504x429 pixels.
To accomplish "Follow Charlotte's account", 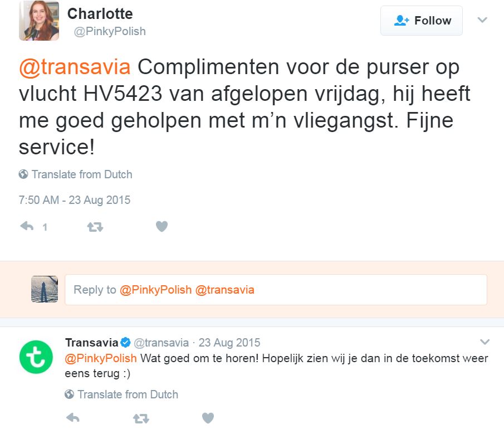I will (422, 21).
